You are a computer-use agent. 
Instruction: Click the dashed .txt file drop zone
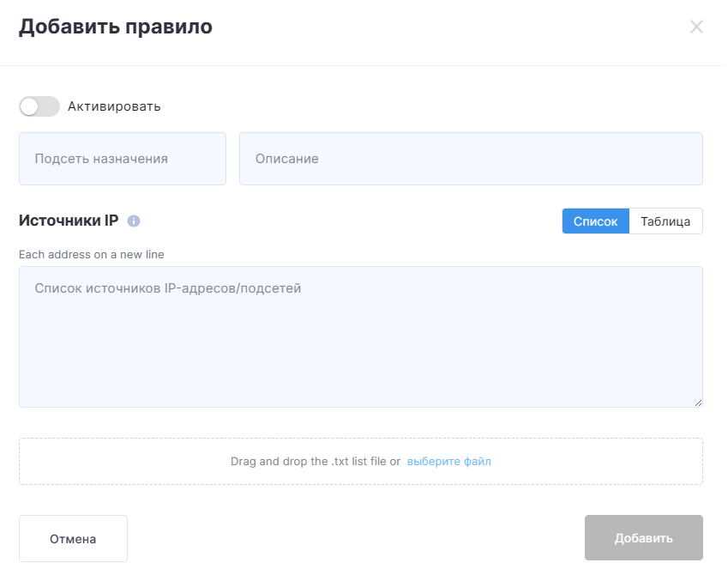(x=361, y=461)
